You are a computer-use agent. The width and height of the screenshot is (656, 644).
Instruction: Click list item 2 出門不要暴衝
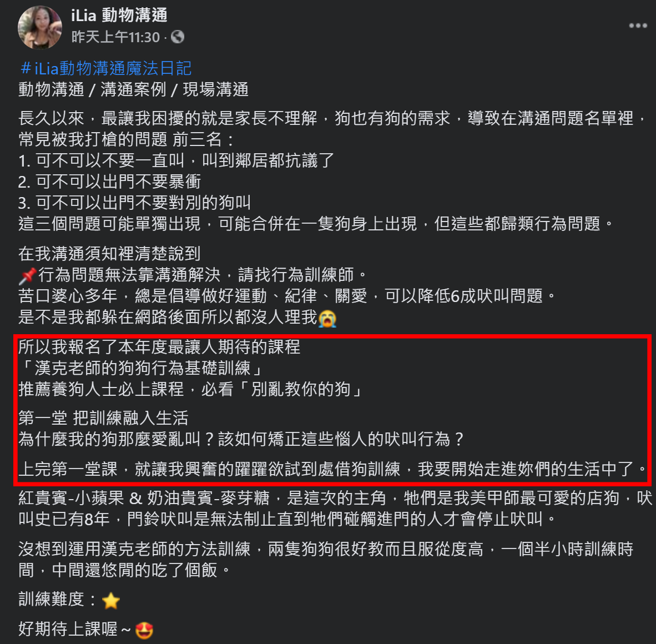pos(110,182)
